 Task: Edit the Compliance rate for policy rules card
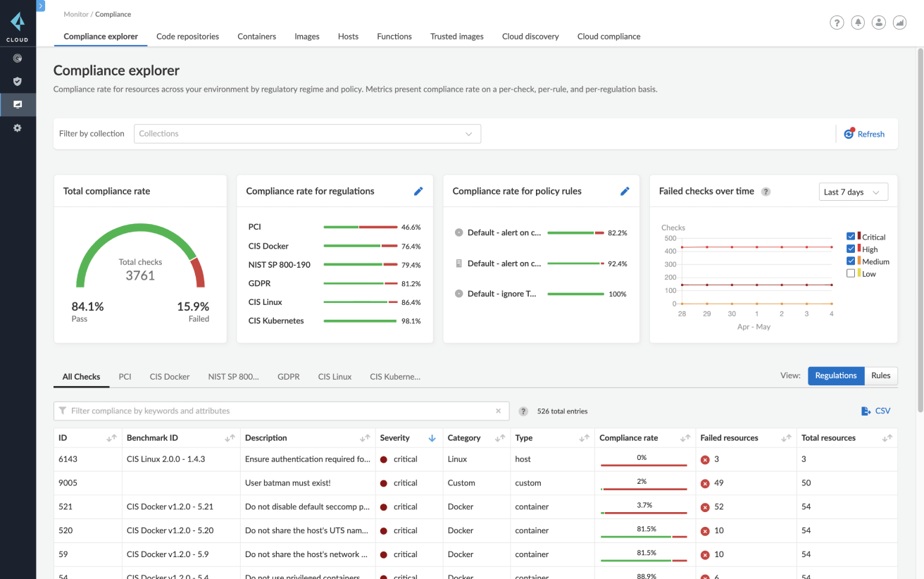pos(625,191)
